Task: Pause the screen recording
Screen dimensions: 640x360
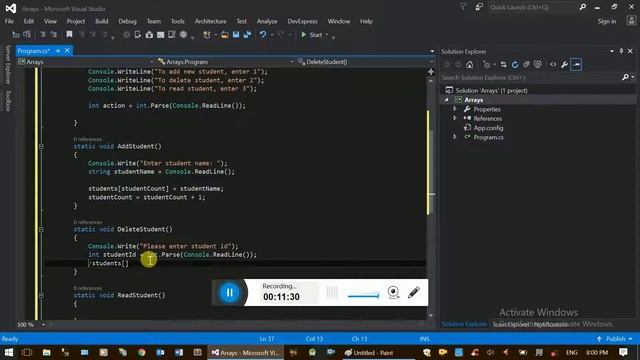Action: (x=229, y=292)
